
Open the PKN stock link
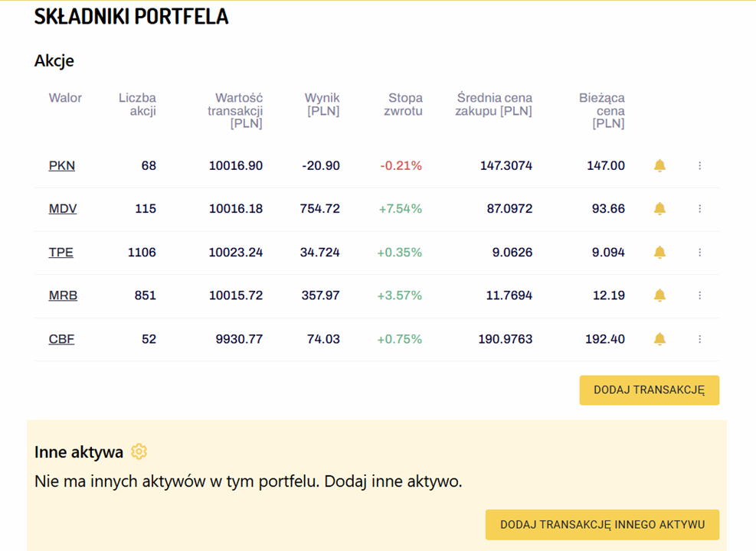[x=62, y=166]
